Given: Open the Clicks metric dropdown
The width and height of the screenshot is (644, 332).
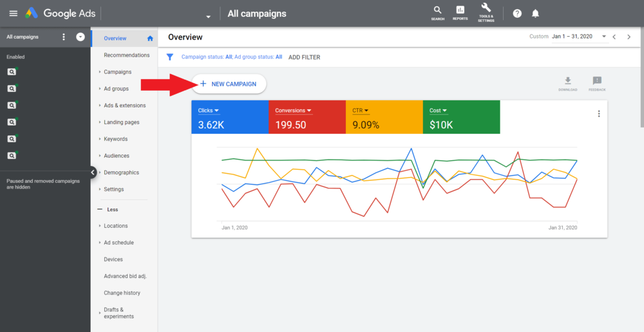Looking at the screenshot, I should tap(216, 111).
